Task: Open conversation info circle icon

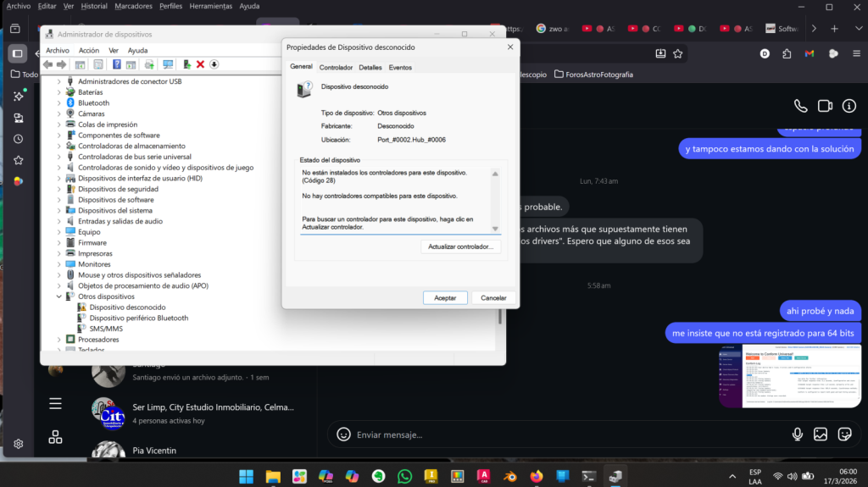Action: pyautogui.click(x=849, y=106)
